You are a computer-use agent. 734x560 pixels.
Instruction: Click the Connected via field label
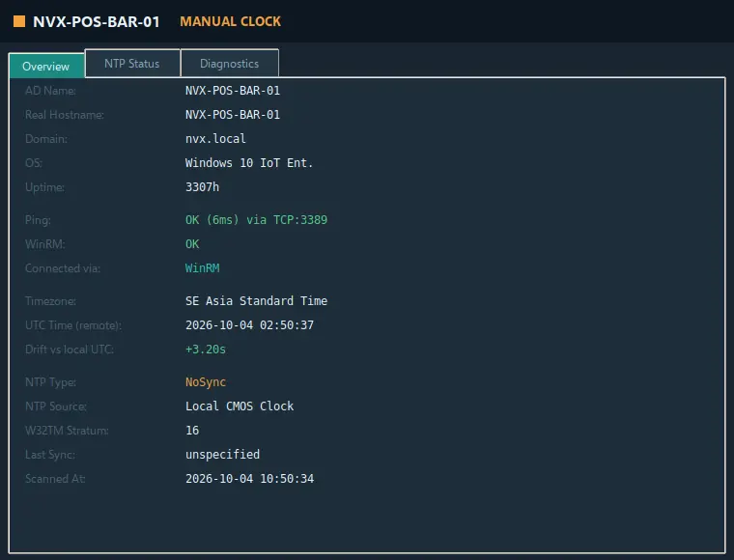tap(63, 268)
